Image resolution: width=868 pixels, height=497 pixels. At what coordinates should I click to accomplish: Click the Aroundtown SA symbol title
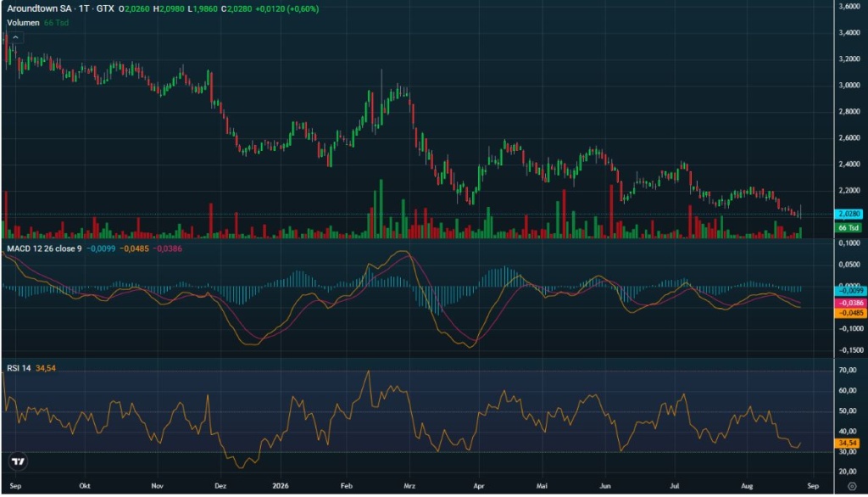(39, 8)
